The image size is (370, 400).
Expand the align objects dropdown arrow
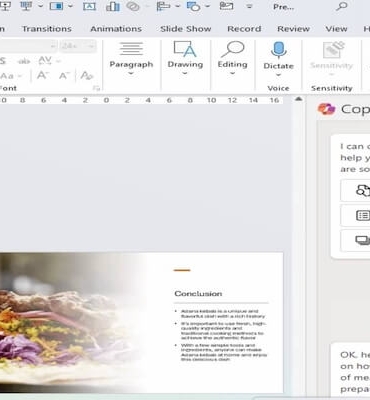click(178, 6)
